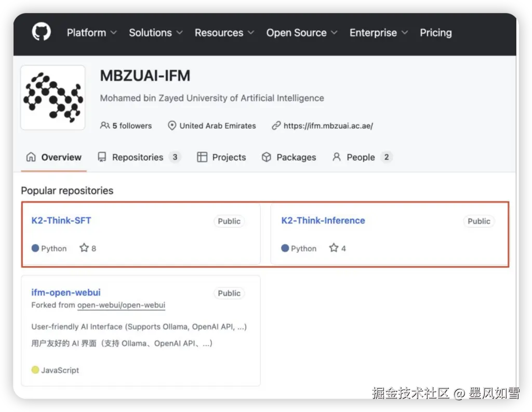
Task: Click the JavaScript language yellow dot
Action: [35, 369]
